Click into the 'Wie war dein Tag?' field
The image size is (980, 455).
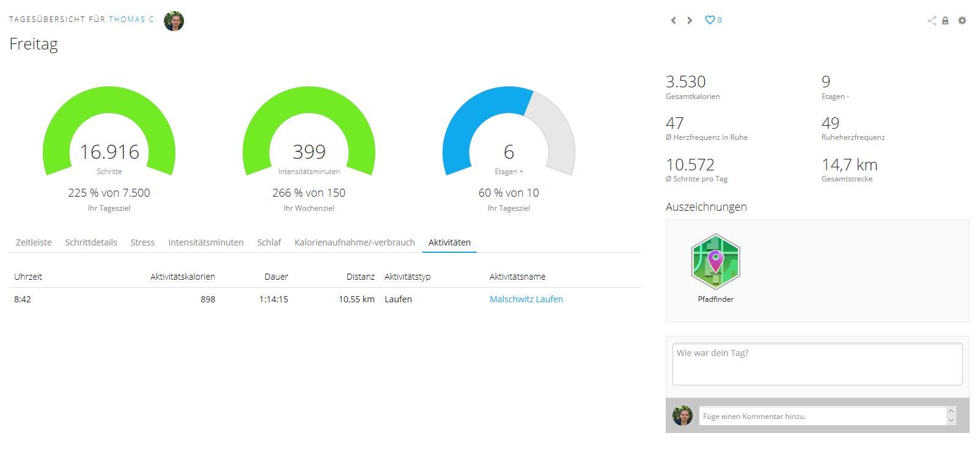817,364
